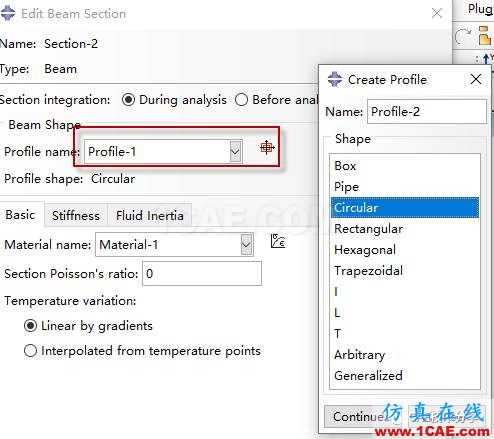Click the profile Name input field
The width and height of the screenshot is (494, 439).
tap(427, 112)
